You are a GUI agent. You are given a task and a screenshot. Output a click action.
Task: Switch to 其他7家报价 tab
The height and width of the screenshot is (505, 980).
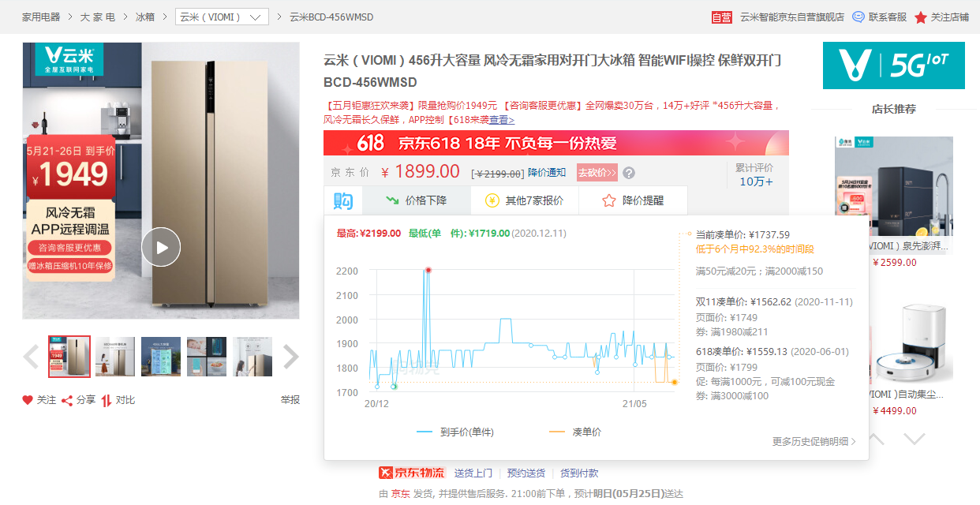click(525, 200)
